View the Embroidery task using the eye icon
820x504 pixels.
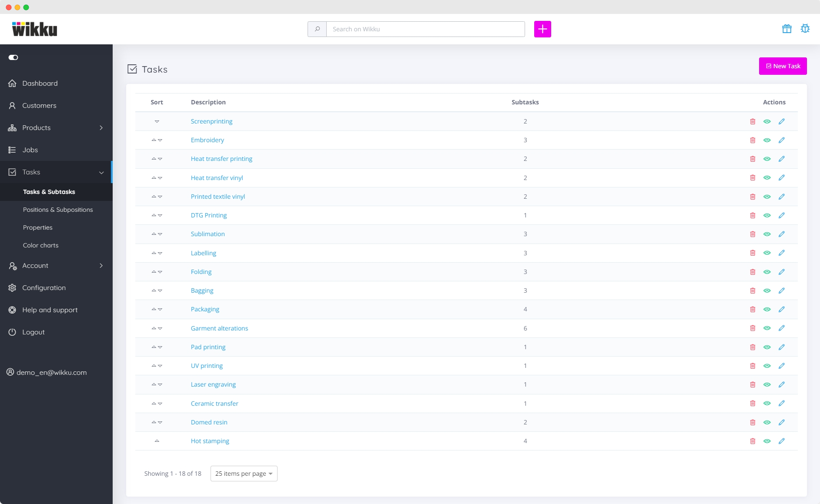coord(767,140)
